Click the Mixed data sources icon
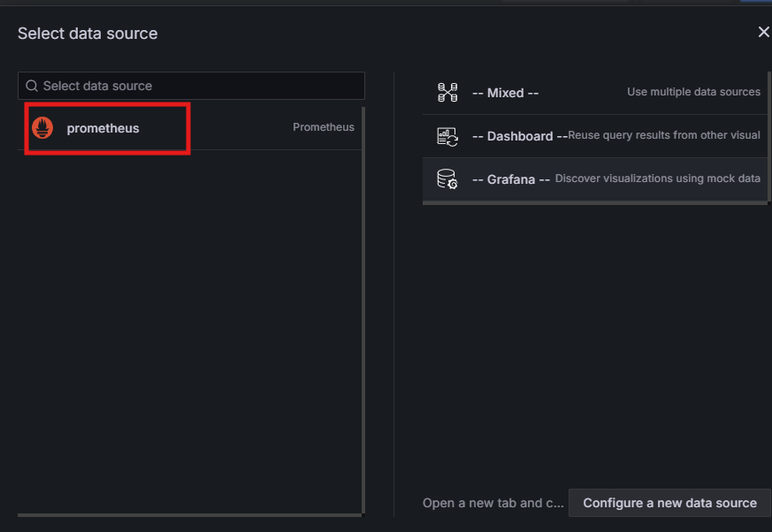The image size is (772, 532). coord(447,93)
